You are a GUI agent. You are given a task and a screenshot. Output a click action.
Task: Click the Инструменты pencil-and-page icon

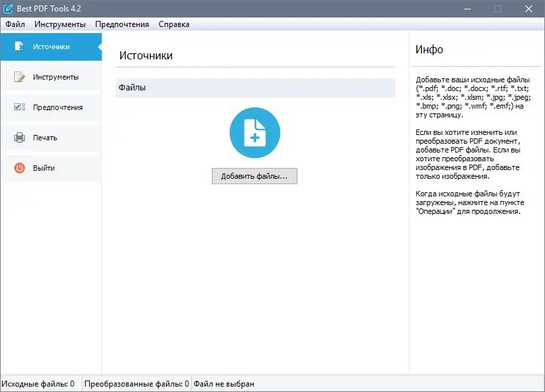(19, 77)
